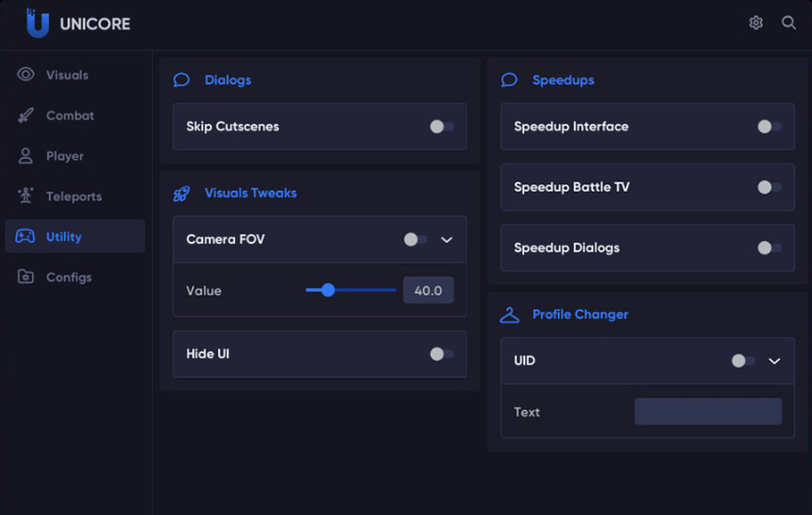This screenshot has width=812, height=515.
Task: Click the Dialogs speech bubble icon
Action: pos(181,79)
